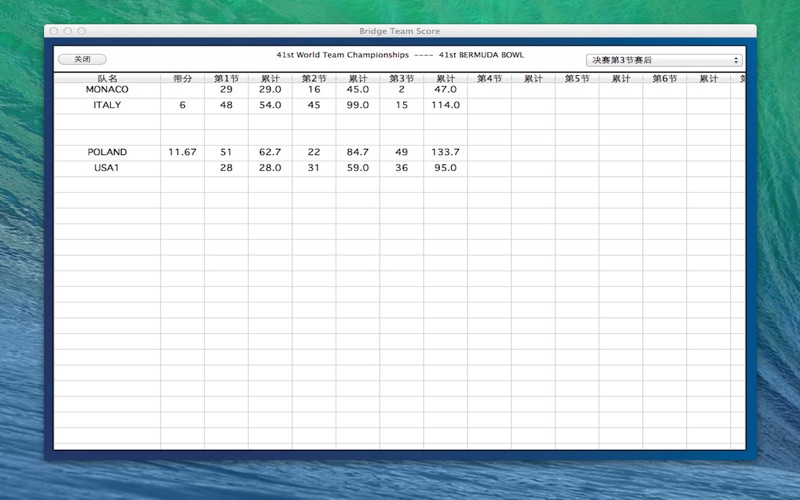
Task: Click the 第3节 column header
Action: click(401, 78)
